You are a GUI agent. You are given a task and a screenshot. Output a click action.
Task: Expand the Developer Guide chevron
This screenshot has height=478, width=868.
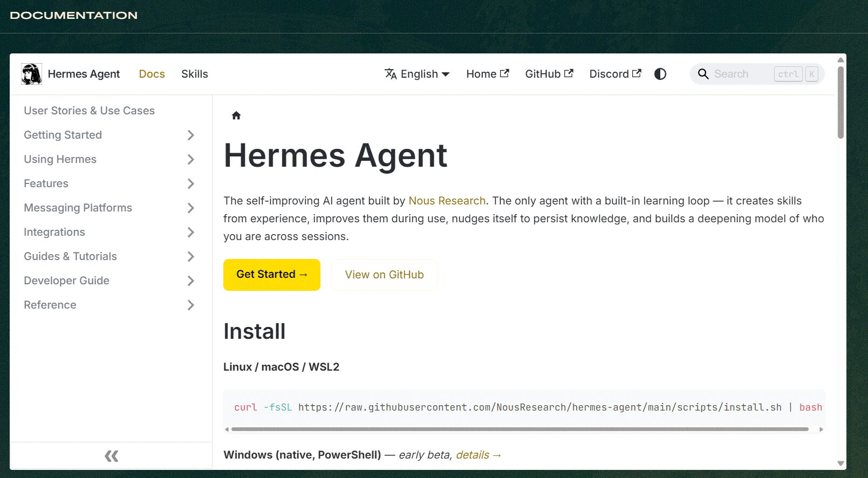click(x=190, y=281)
